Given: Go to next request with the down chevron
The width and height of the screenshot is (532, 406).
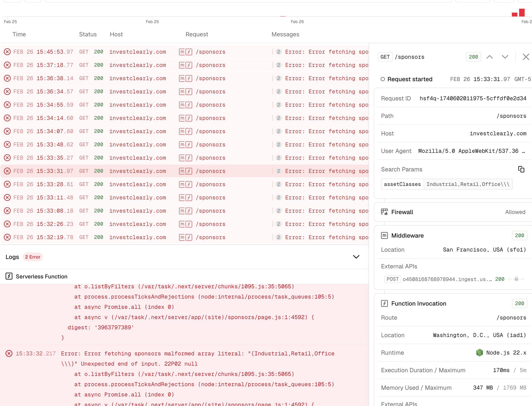Looking at the screenshot, I should [505, 57].
